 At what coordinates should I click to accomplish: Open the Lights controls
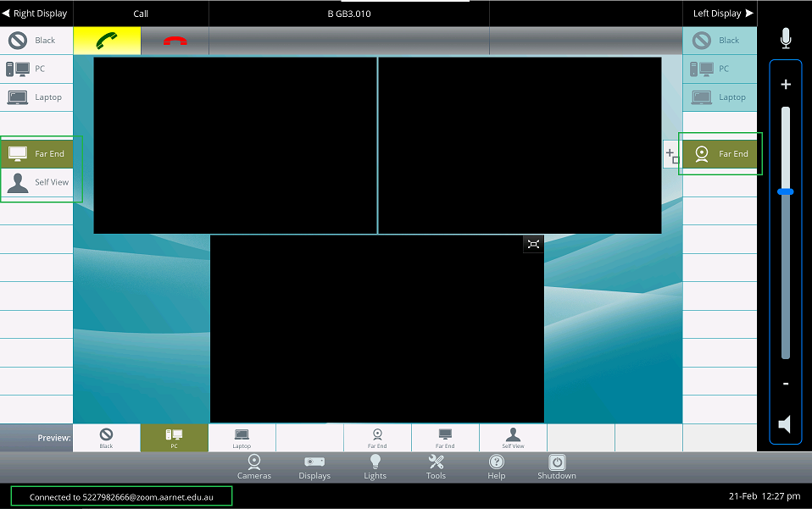[375, 466]
